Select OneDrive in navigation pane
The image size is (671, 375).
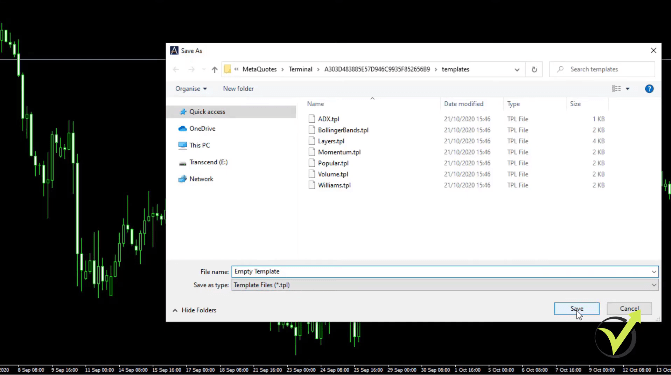pyautogui.click(x=202, y=128)
